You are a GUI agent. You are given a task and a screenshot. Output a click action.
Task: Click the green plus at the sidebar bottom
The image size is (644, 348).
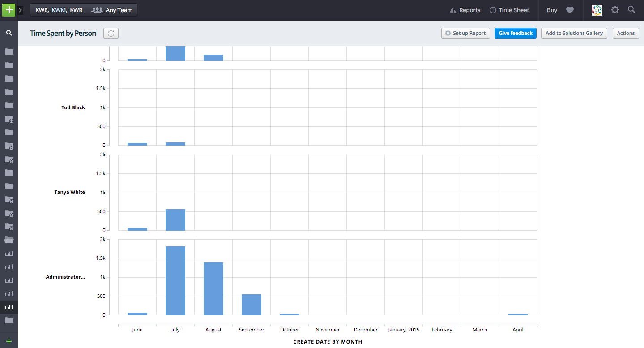tap(9, 340)
